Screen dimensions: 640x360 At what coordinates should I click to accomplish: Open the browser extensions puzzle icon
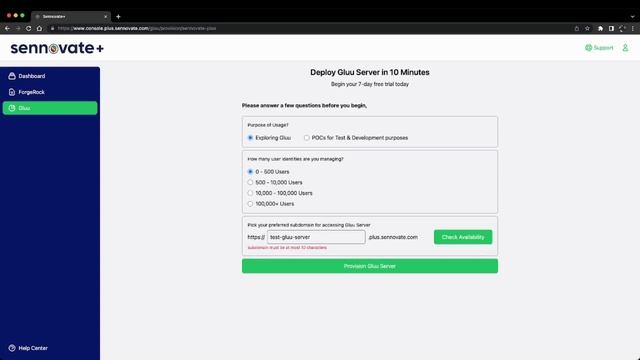point(600,28)
